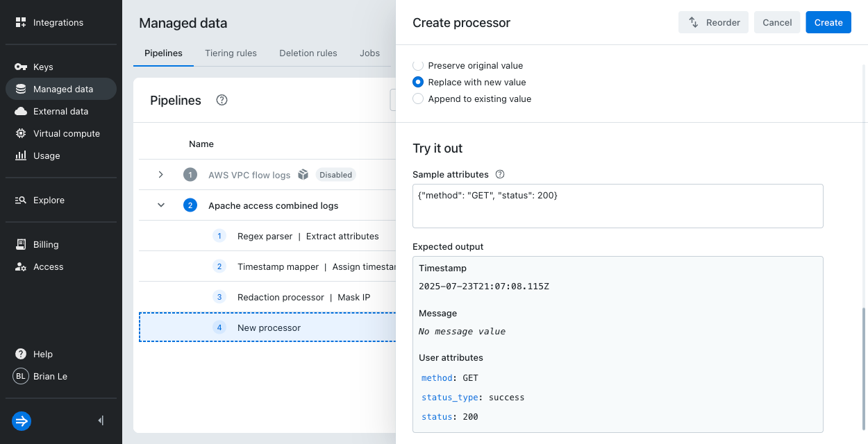Image resolution: width=868 pixels, height=444 pixels.
Task: Expand the AWS VPC flow logs pipeline
Action: 161,175
